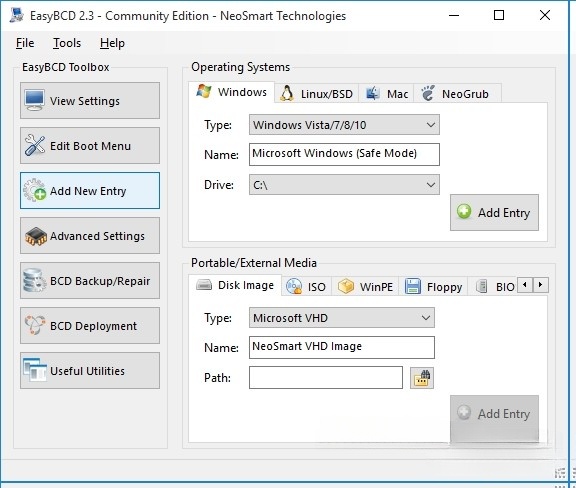Open the Edit Boot Menu section
The height and width of the screenshot is (488, 576).
click(x=90, y=146)
